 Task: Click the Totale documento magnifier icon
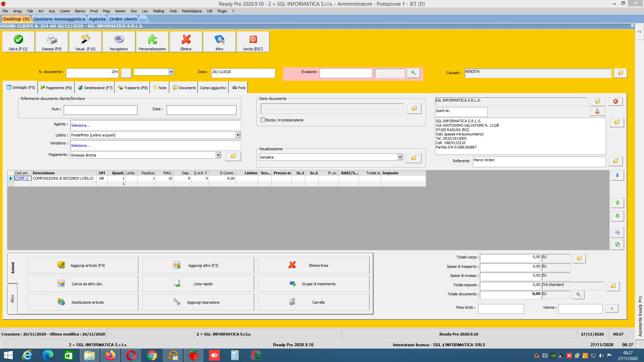tap(578, 295)
